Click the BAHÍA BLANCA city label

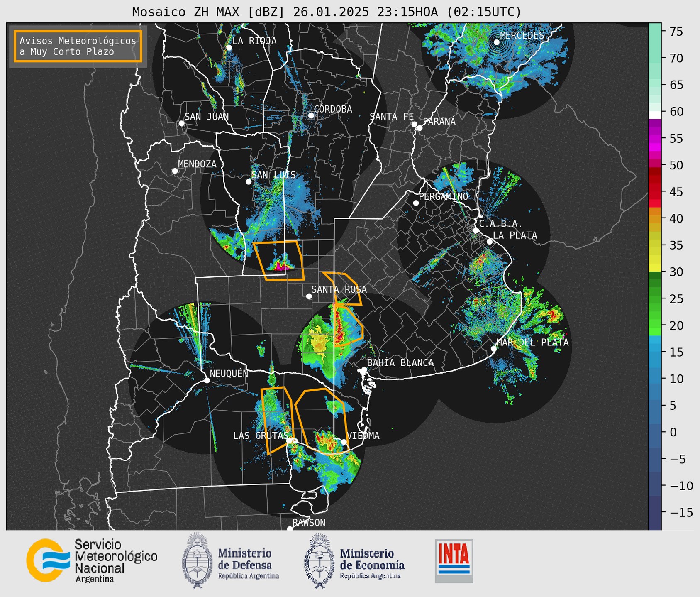(x=400, y=363)
